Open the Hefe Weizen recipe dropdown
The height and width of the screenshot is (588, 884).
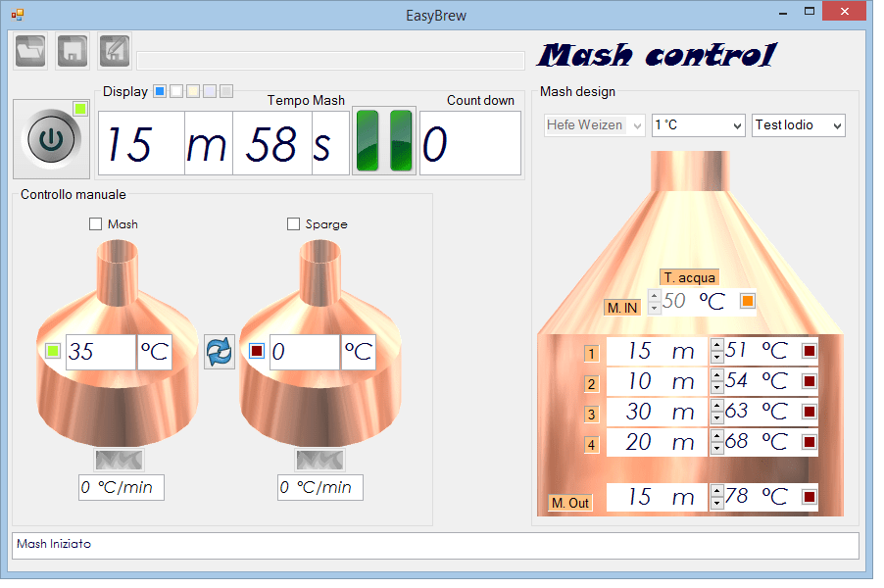pos(595,125)
